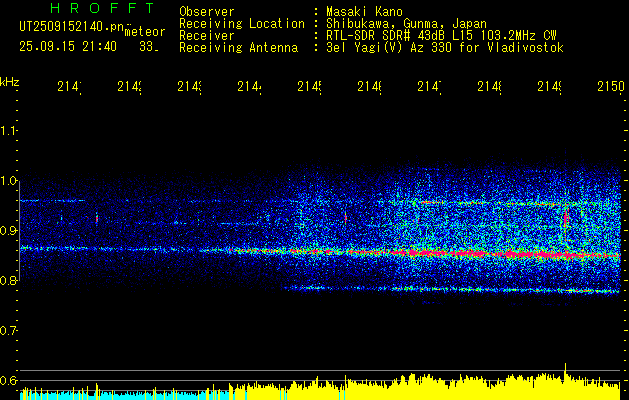This screenshot has height=400, width=629.
Task: Click the 2142 time axis label
Action: [130, 87]
